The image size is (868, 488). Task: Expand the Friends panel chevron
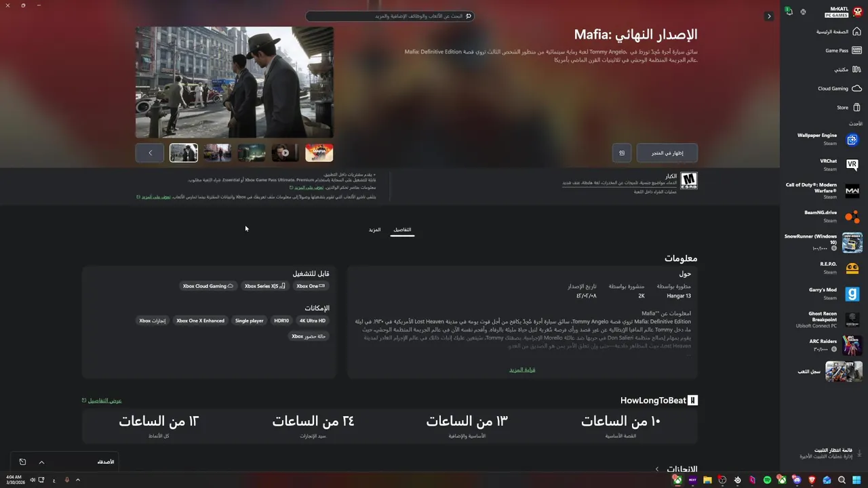point(41,462)
